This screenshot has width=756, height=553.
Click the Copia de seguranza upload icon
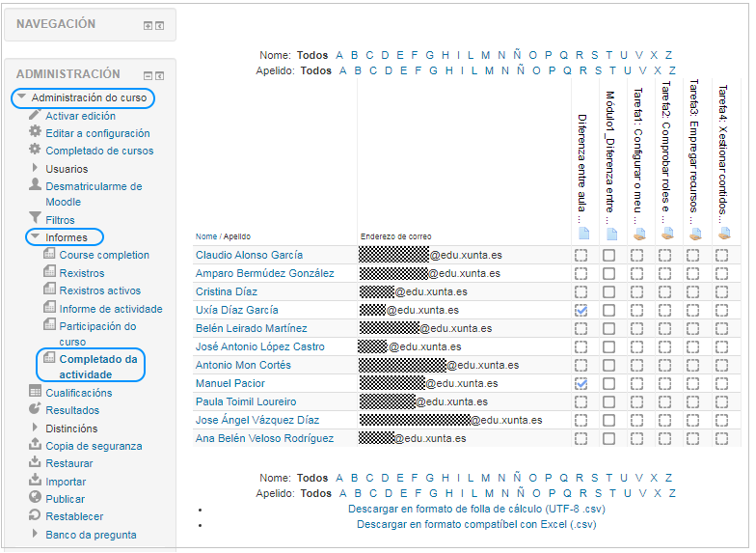click(36, 445)
